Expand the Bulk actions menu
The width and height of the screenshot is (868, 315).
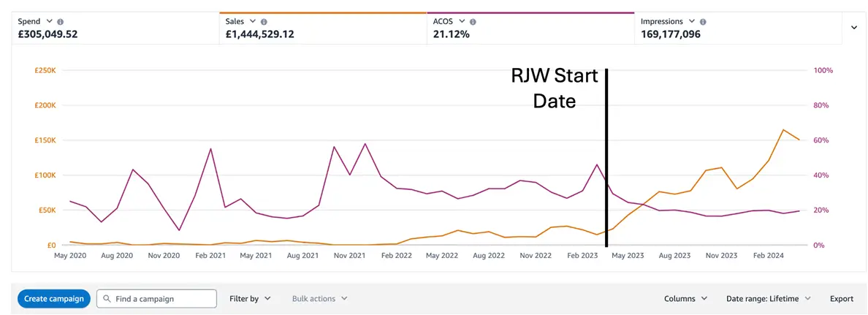[319, 299]
